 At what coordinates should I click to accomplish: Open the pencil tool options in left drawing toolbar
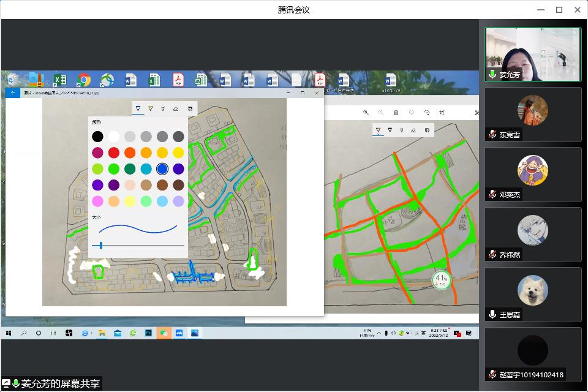(150, 108)
